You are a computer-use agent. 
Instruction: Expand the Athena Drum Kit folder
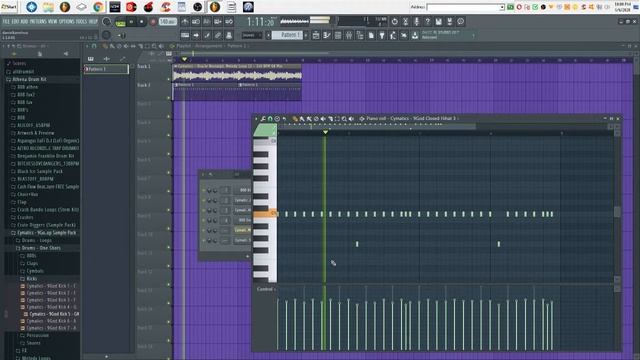point(29,79)
